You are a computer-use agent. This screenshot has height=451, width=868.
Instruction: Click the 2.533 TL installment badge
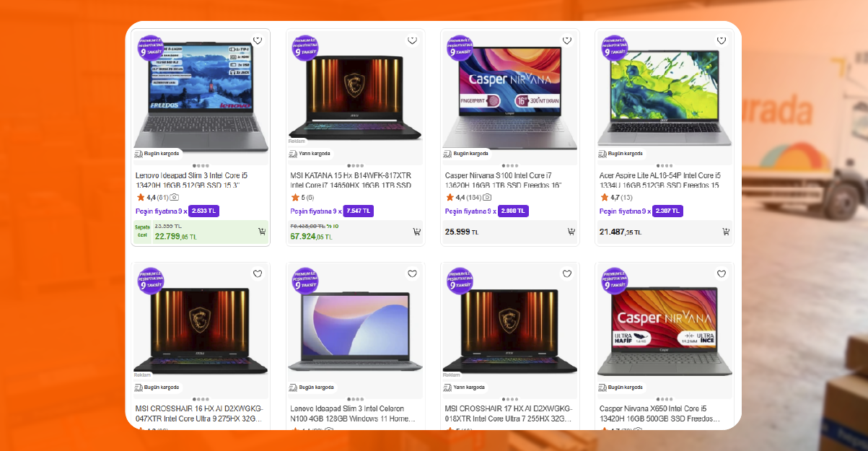(x=204, y=211)
